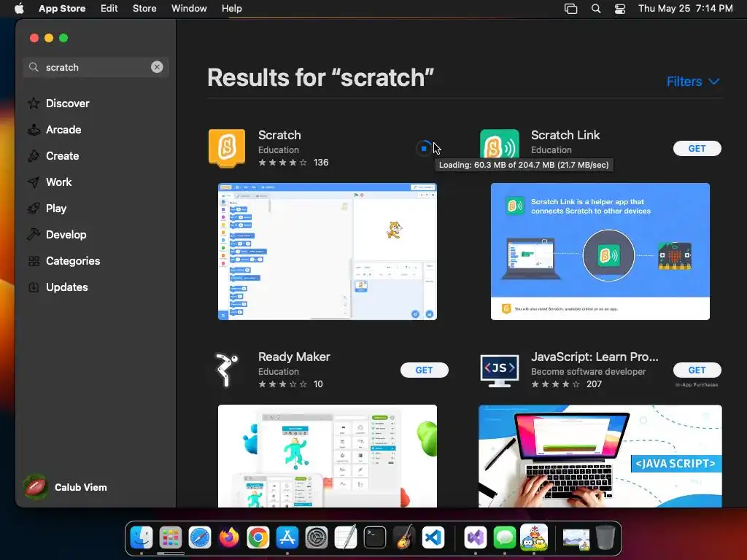Open the screen mirroring menu bar icon

tap(570, 8)
